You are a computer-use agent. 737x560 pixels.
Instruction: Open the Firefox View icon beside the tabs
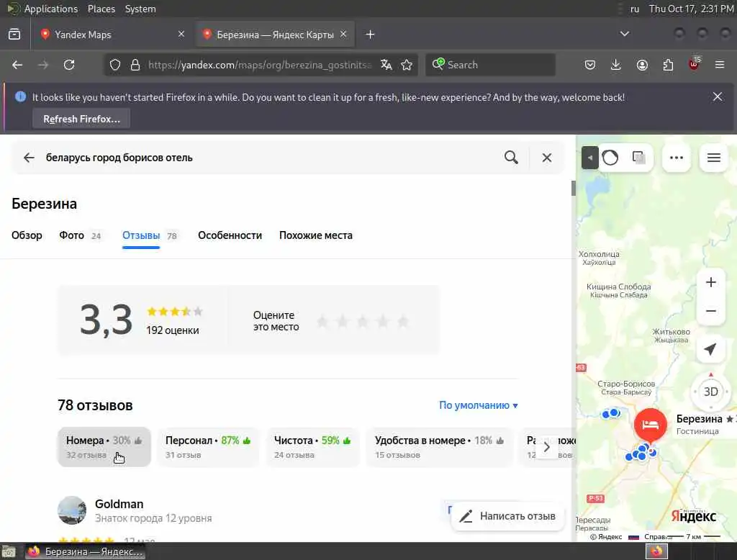[14, 35]
